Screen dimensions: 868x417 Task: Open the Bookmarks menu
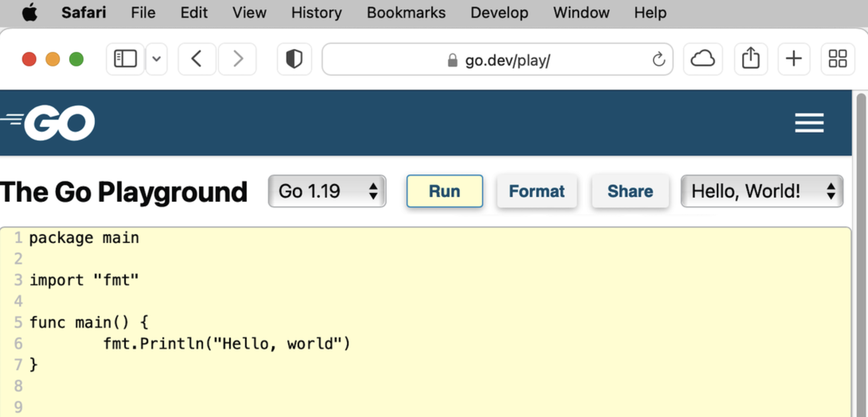pyautogui.click(x=406, y=12)
